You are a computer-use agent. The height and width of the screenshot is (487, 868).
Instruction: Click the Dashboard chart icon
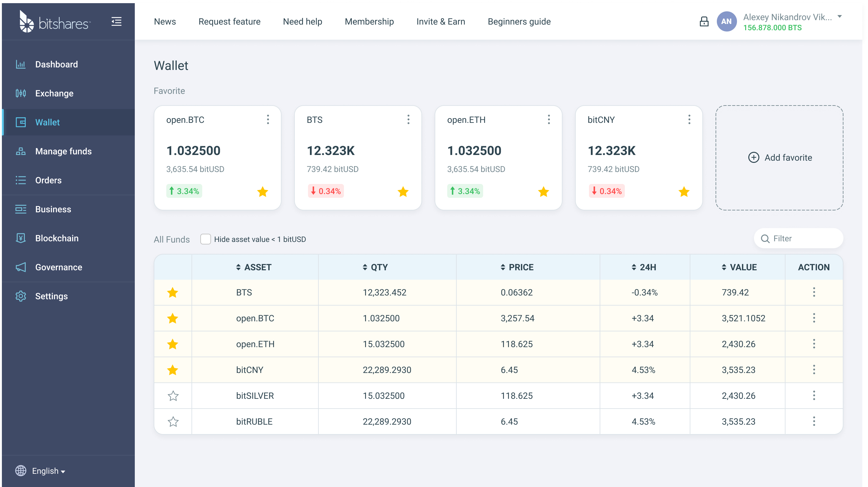click(20, 64)
